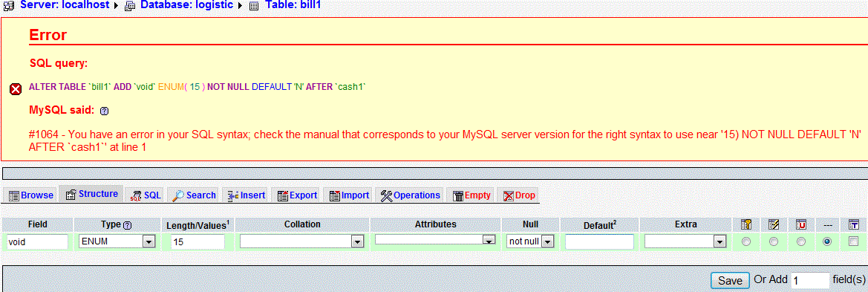Image resolution: width=868 pixels, height=292 pixels.
Task: Select the primary key radio for void
Action: tap(746, 241)
